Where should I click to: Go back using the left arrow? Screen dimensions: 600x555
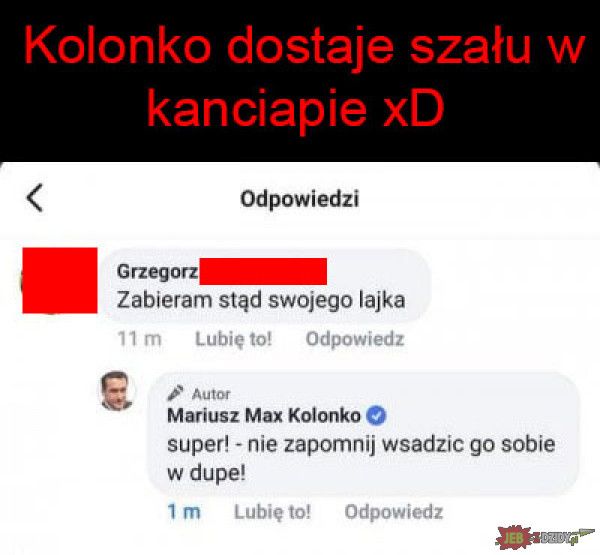tap(35, 198)
